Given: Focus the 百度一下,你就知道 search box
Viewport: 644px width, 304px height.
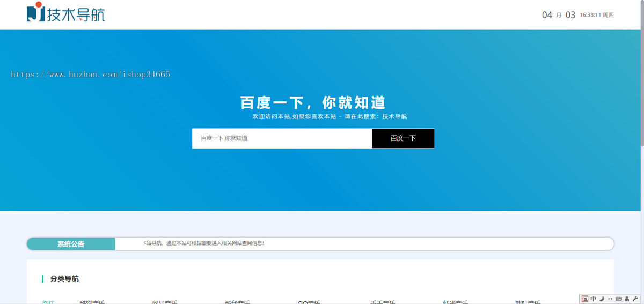Looking at the screenshot, I should coord(282,138).
